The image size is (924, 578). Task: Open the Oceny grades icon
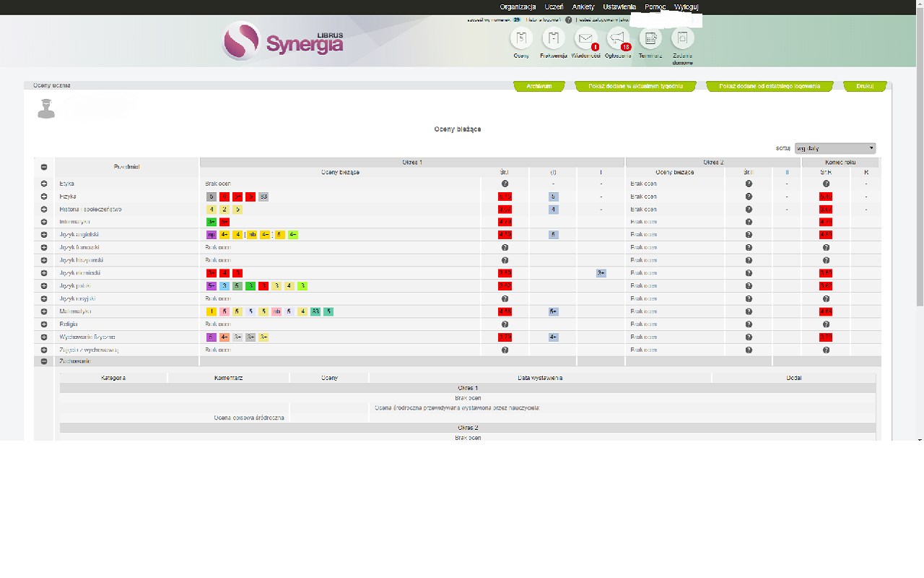[521, 39]
